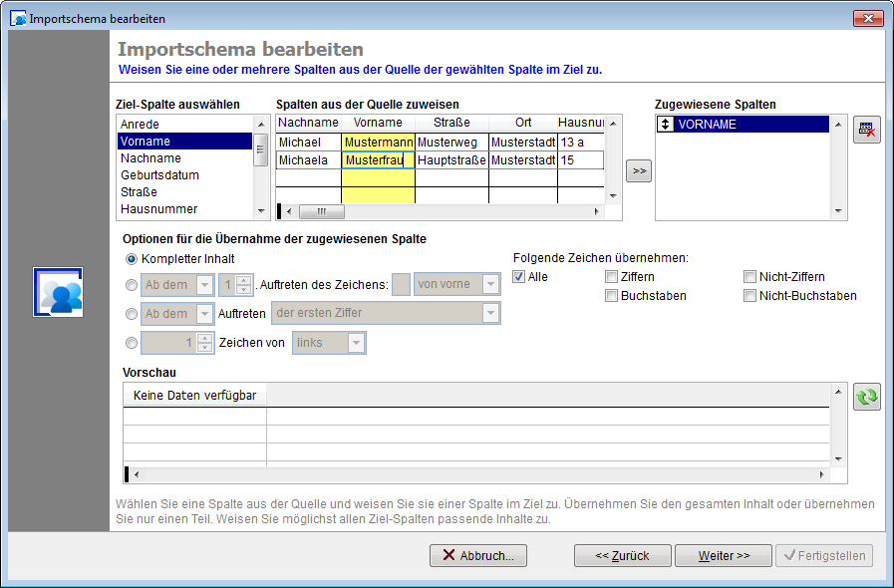Click the title bar application icon

(18, 19)
